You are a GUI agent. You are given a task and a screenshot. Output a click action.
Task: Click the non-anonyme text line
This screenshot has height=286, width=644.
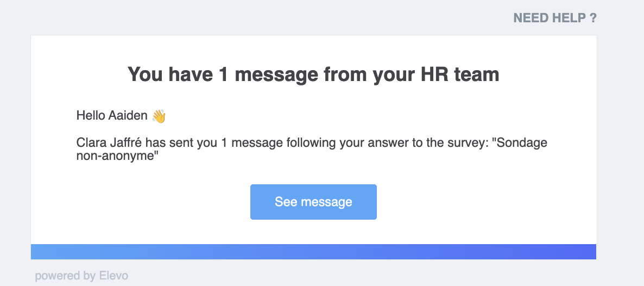[117, 157]
